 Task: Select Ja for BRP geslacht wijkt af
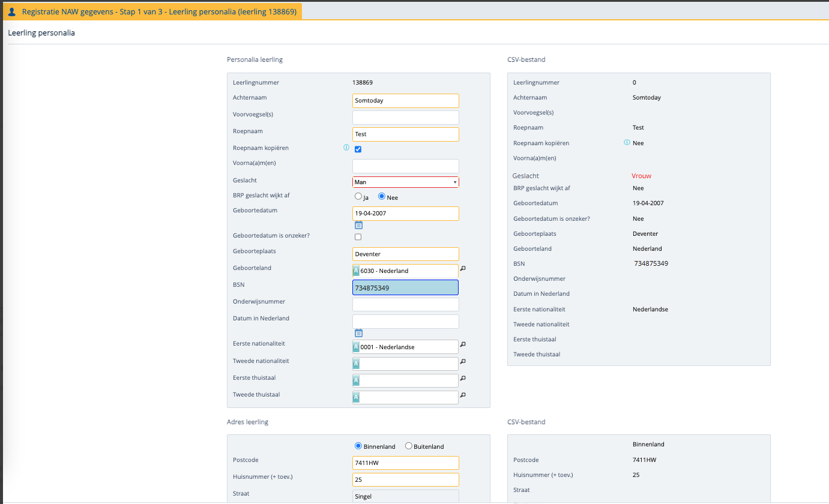point(358,197)
